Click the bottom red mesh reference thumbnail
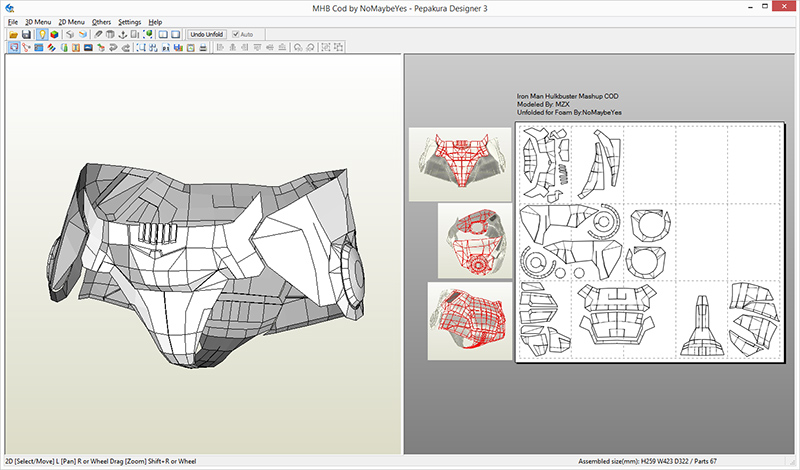Image resolution: width=800 pixels, height=470 pixels. coord(470,321)
